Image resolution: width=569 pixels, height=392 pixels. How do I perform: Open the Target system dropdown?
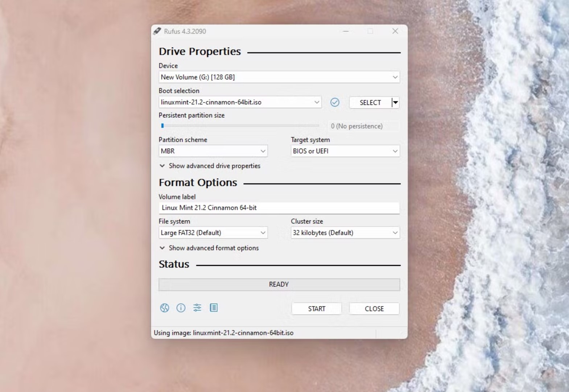click(x=345, y=151)
